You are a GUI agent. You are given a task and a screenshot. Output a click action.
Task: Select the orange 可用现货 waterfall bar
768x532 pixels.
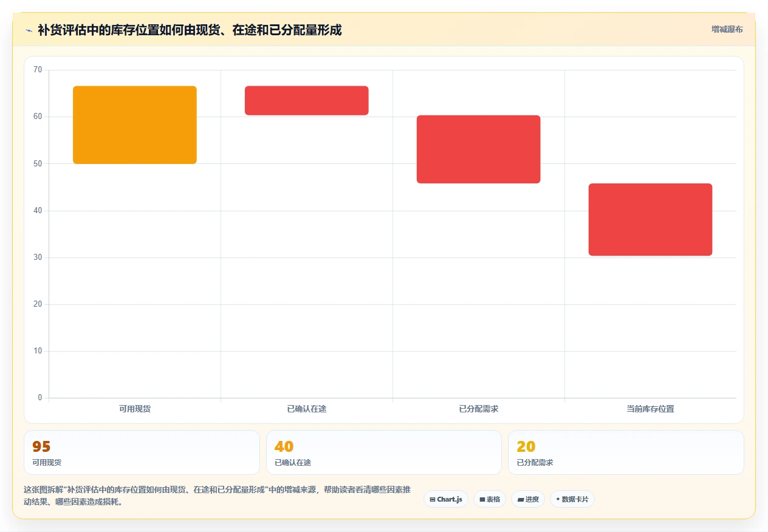click(135, 125)
